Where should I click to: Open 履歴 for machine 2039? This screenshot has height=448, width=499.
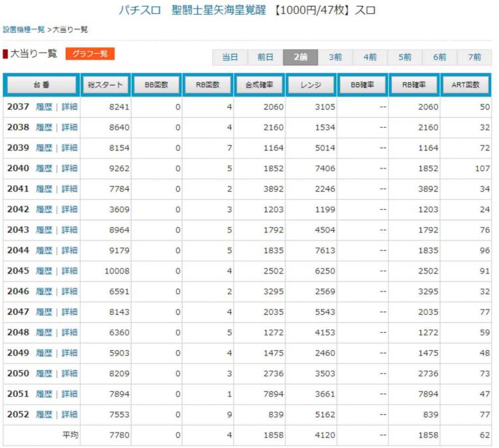click(44, 148)
